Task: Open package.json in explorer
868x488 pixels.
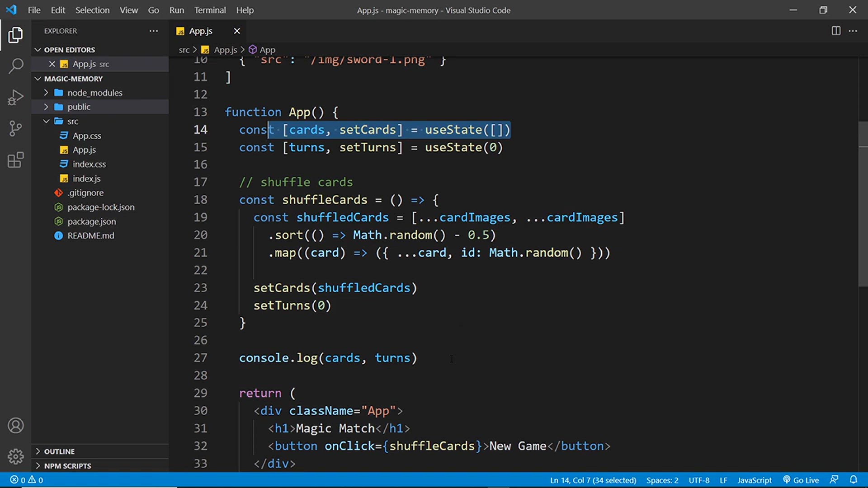Action: coord(92,221)
